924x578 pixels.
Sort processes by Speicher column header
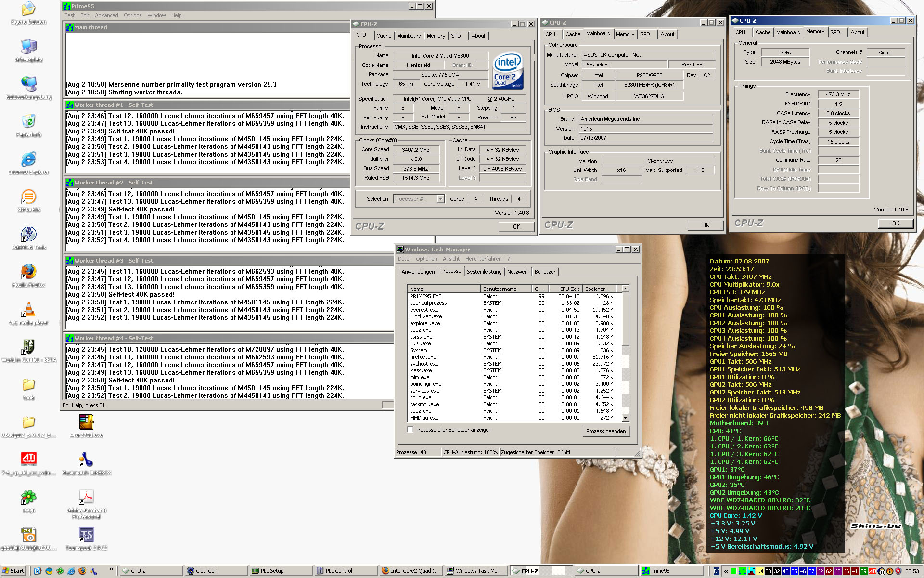[599, 289]
